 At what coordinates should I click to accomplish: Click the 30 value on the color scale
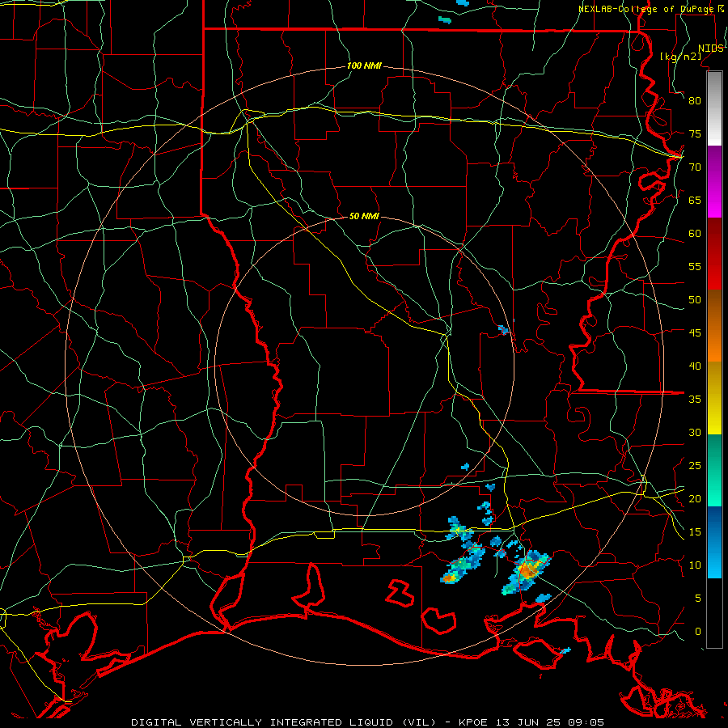pyautogui.click(x=695, y=432)
